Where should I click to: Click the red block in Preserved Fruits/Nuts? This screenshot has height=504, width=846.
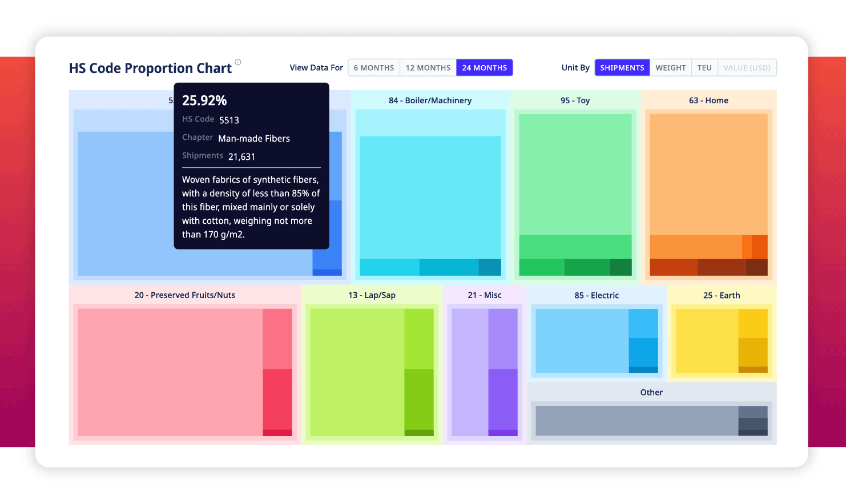click(277, 399)
